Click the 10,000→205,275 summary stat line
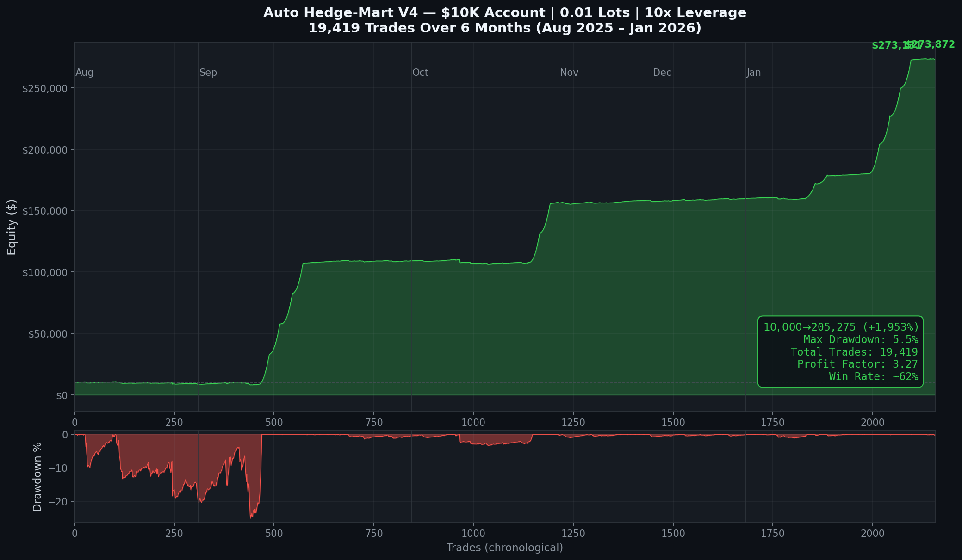Screen dimensions: 962x560 click(841, 327)
